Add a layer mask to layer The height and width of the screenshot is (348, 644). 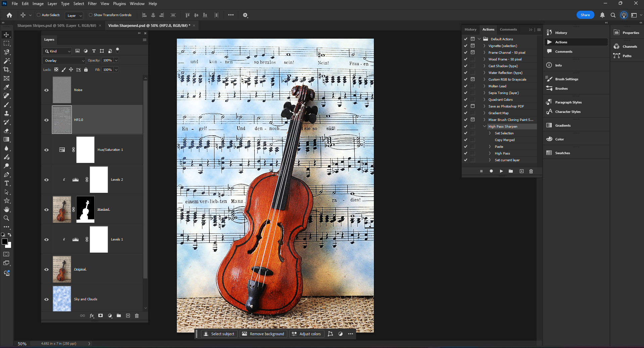coord(100,316)
